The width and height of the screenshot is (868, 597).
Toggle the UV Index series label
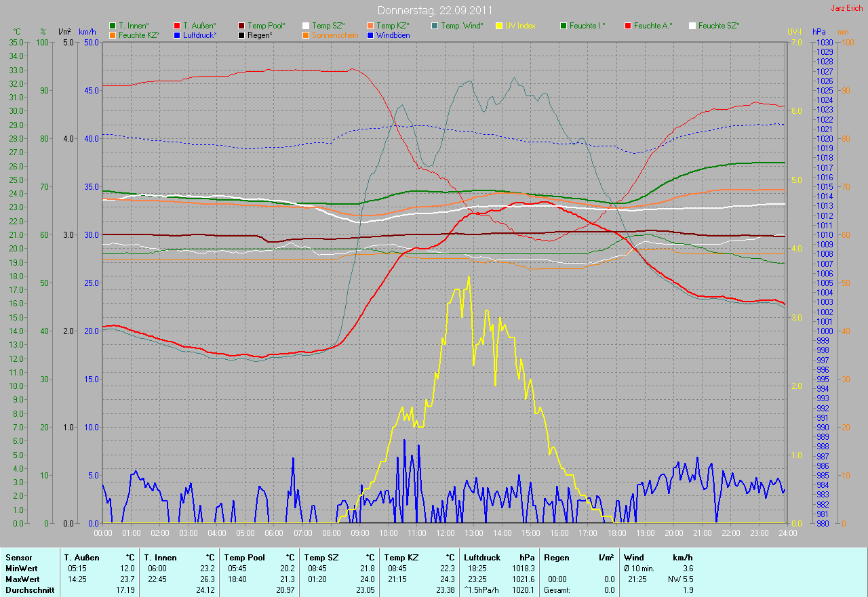pyautogui.click(x=520, y=26)
